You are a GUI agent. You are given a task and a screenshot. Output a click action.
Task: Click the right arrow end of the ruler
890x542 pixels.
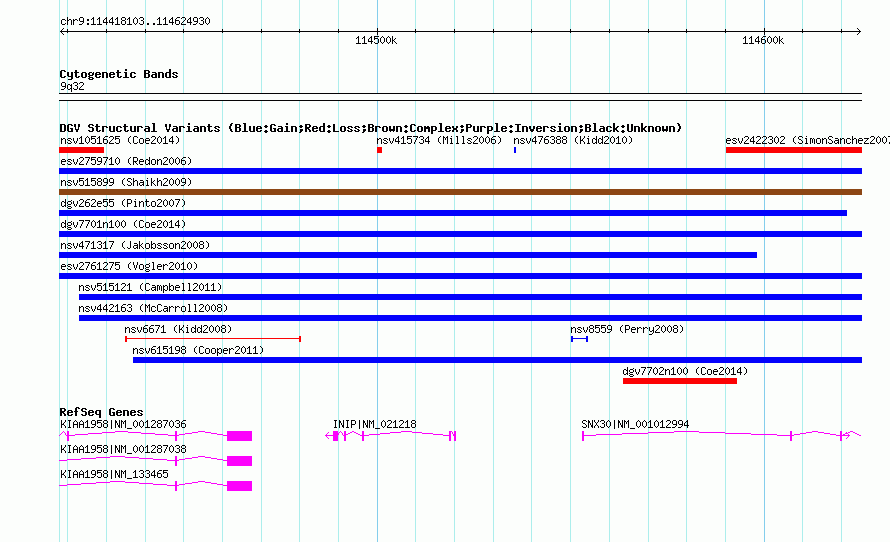click(859, 31)
